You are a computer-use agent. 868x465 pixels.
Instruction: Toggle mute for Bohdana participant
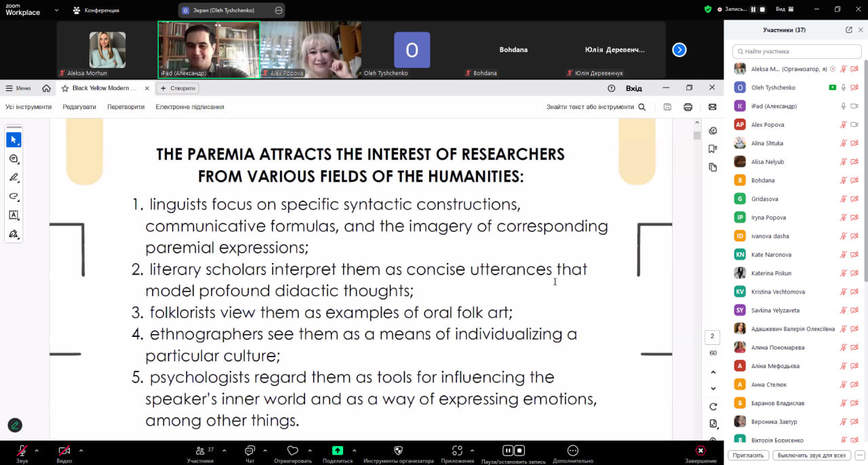coord(843,180)
